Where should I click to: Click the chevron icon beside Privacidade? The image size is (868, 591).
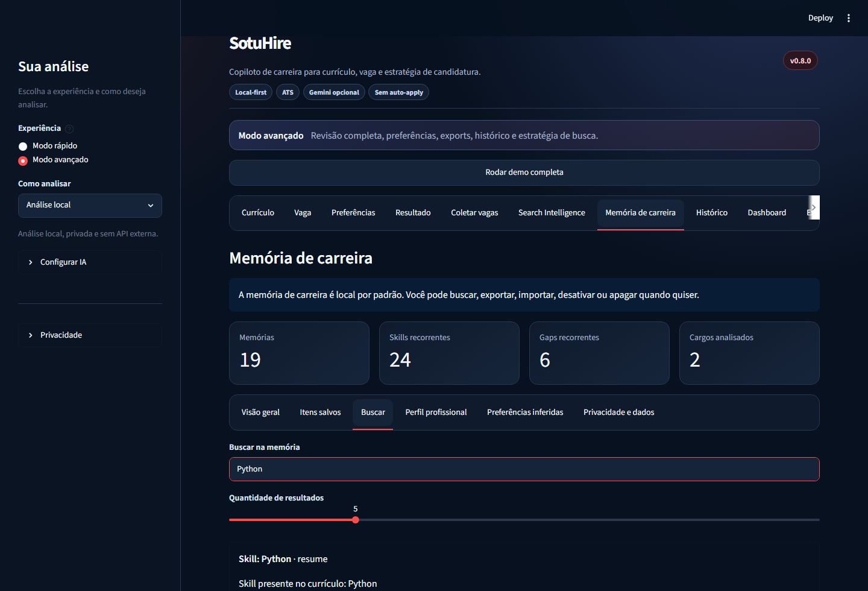(31, 335)
